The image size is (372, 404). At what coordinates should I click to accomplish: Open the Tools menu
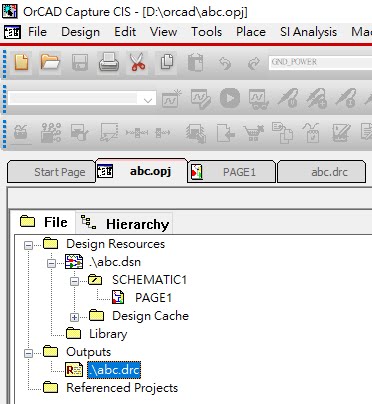point(206,32)
